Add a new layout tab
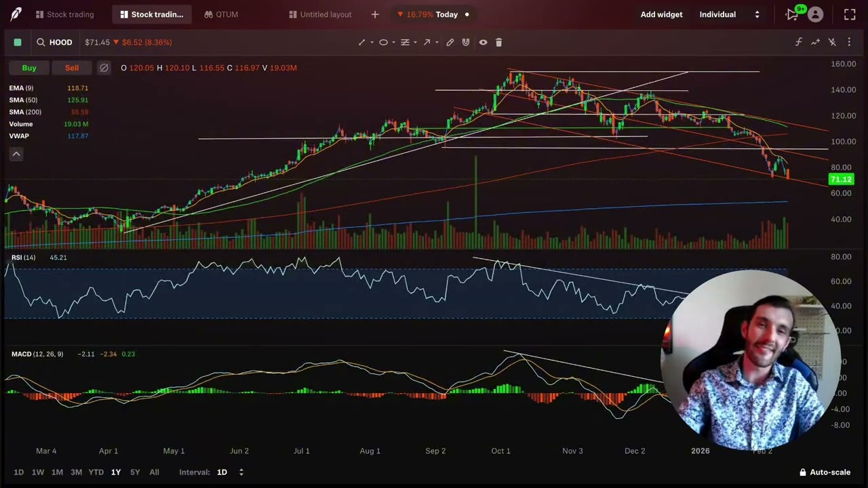The height and width of the screenshot is (488, 868). pos(375,14)
